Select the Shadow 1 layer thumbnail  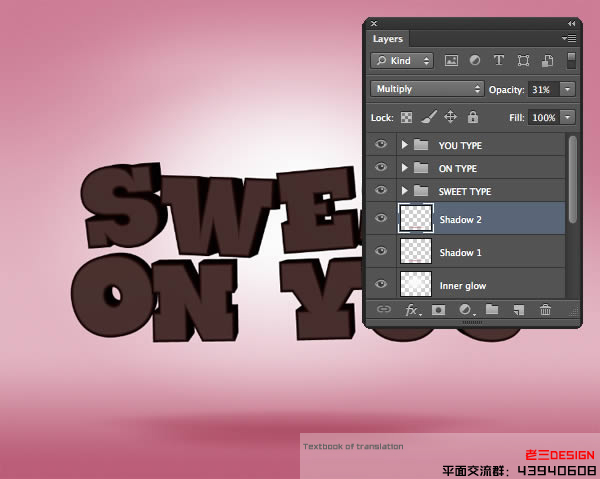(414, 252)
